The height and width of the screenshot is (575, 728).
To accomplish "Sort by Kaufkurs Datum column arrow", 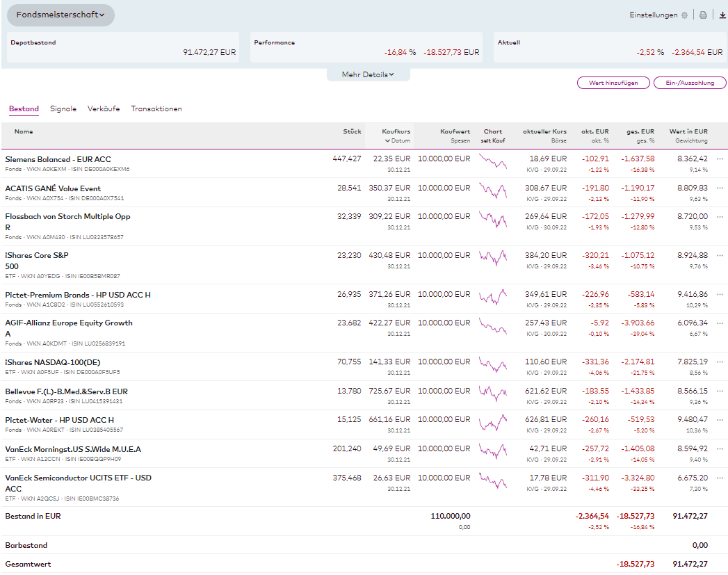I will [387, 141].
